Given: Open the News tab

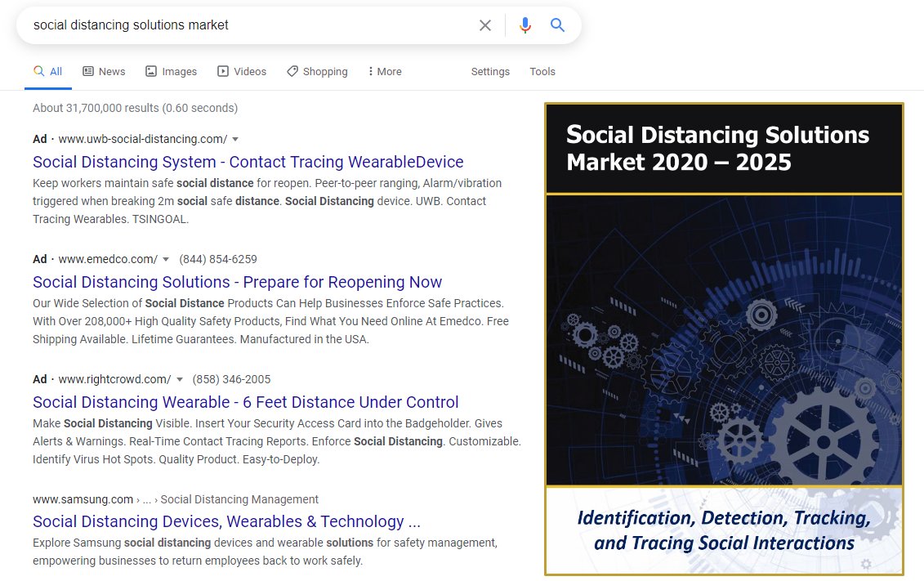Looking at the screenshot, I should (x=104, y=71).
